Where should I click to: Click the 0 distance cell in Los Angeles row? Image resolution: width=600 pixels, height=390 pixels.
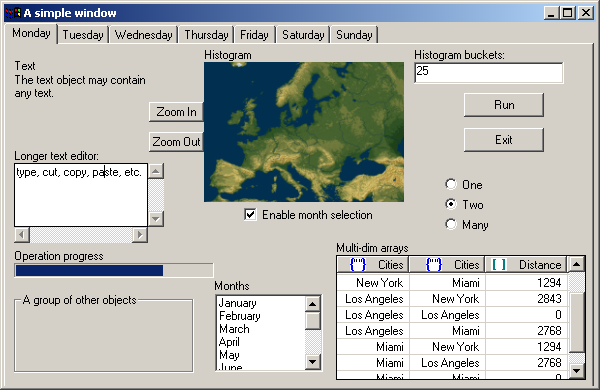(526, 315)
